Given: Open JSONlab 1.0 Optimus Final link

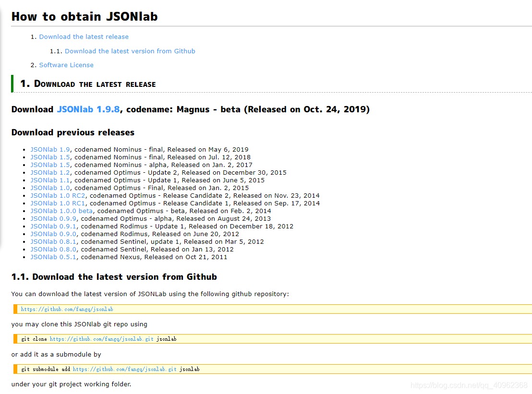Looking at the screenshot, I should pyautogui.click(x=50, y=188).
